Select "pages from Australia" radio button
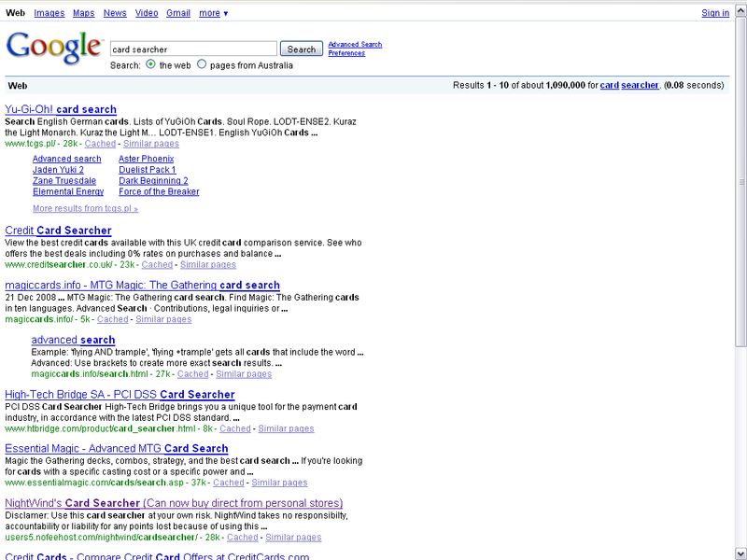 [x=202, y=64]
